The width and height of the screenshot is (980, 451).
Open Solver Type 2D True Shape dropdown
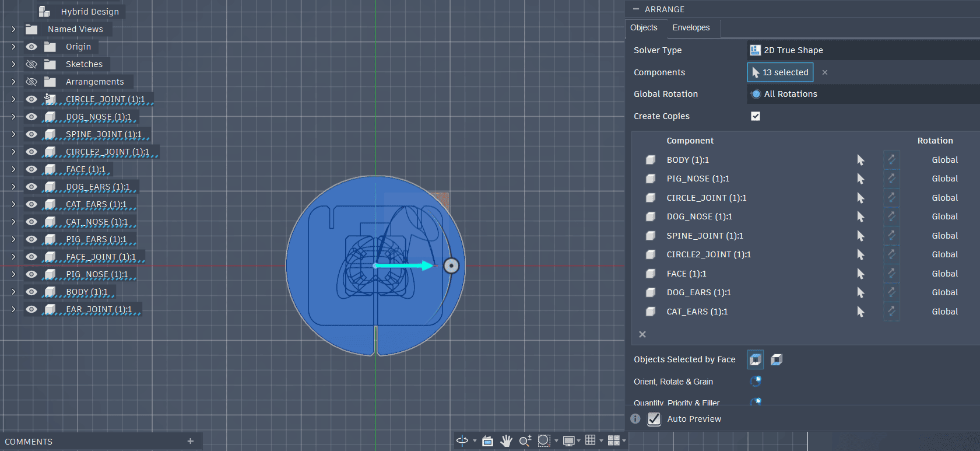point(863,50)
